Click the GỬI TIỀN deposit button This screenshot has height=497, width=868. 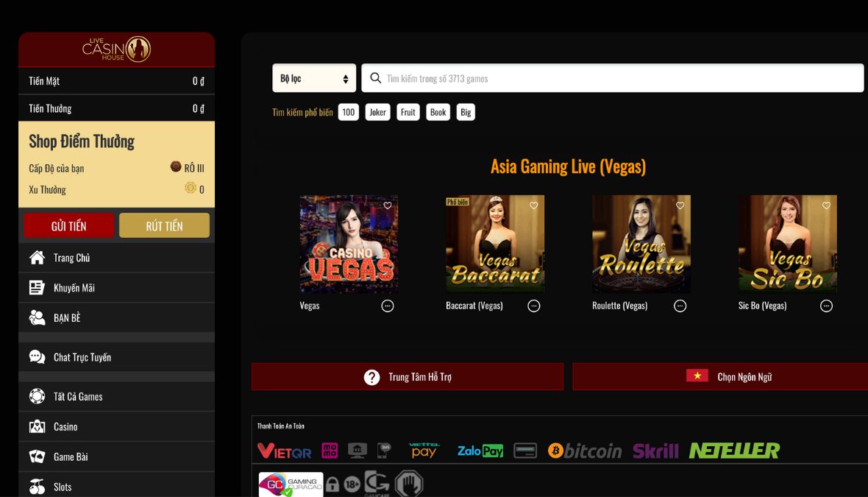[68, 225]
